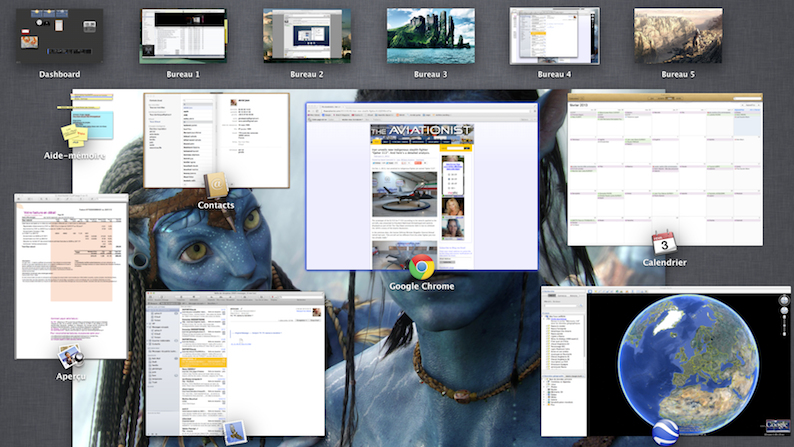Click the zoom slider in Google Earth
The height and width of the screenshot is (447, 794).
(x=784, y=326)
